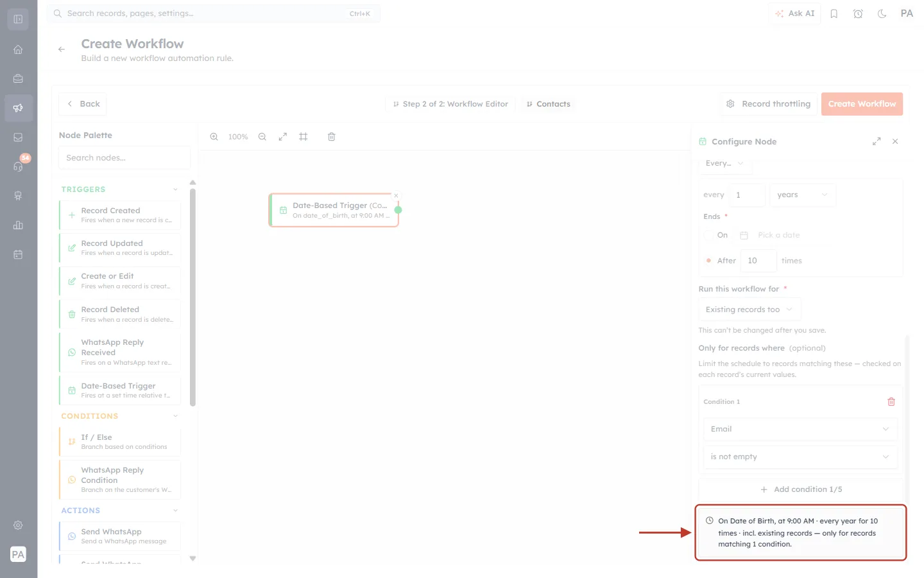
Task: Open the Every... repeat dropdown
Action: (724, 163)
